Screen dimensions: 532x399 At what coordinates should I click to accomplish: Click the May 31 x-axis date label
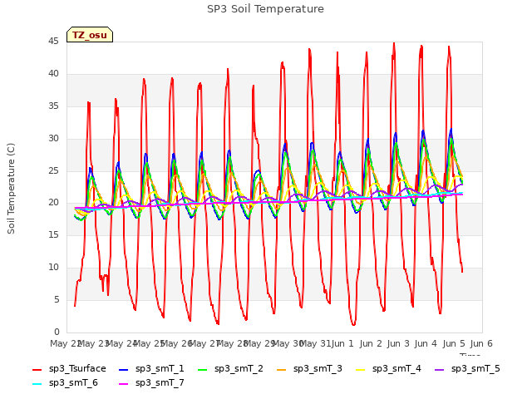pyautogui.click(x=315, y=343)
